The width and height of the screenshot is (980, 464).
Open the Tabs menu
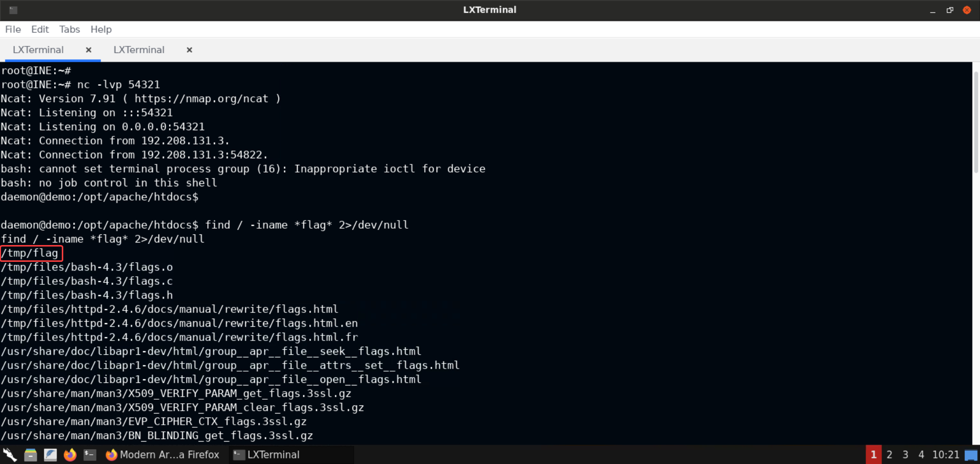pyautogui.click(x=69, y=29)
